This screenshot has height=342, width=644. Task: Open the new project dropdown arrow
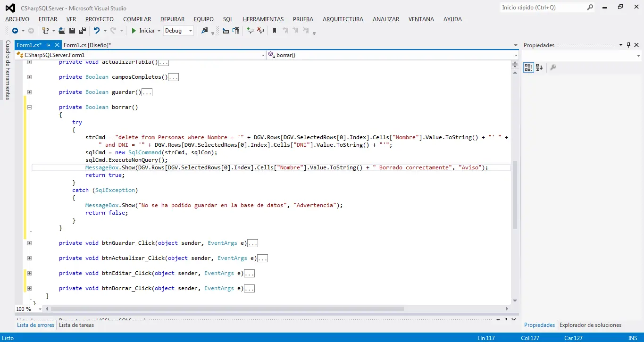53,31
